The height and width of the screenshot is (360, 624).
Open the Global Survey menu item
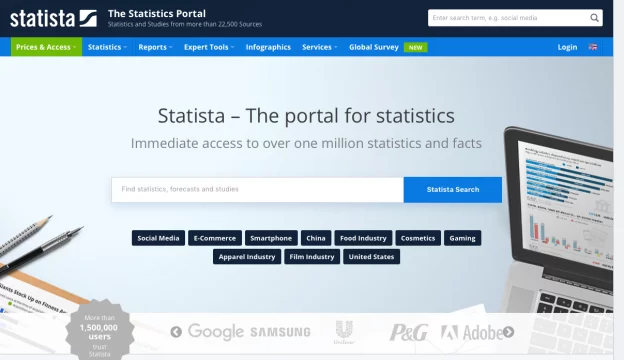[x=374, y=47]
